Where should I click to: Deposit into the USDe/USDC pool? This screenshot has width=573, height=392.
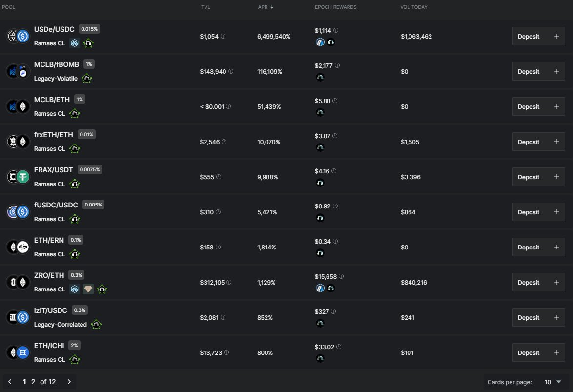pyautogui.click(x=529, y=37)
